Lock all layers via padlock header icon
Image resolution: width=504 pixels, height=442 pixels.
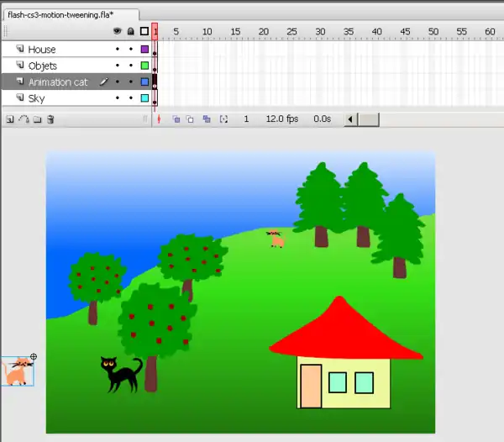coord(130,32)
